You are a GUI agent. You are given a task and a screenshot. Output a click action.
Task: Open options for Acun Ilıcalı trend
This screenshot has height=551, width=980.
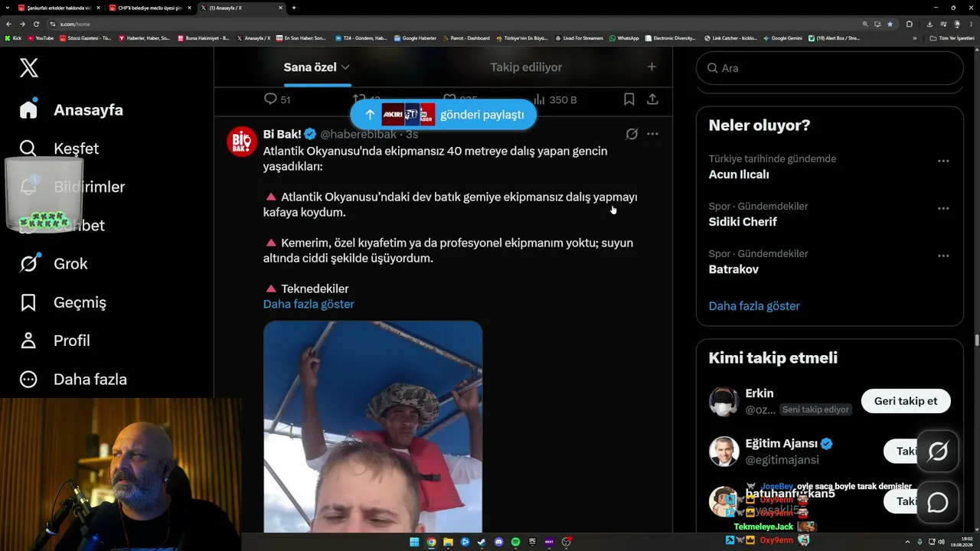coord(943,161)
